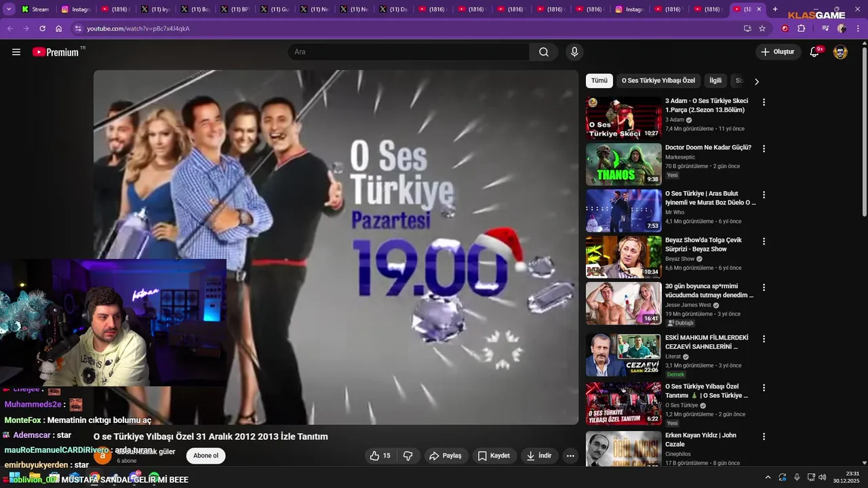Open Markeseptic channel link
868x488 pixels.
pos(680,157)
